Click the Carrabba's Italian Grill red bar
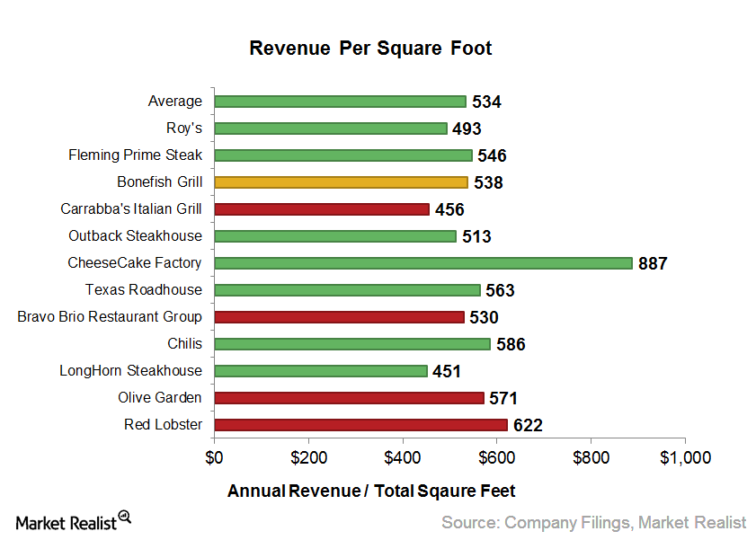Image resolution: width=756 pixels, height=540 pixels. [319, 208]
